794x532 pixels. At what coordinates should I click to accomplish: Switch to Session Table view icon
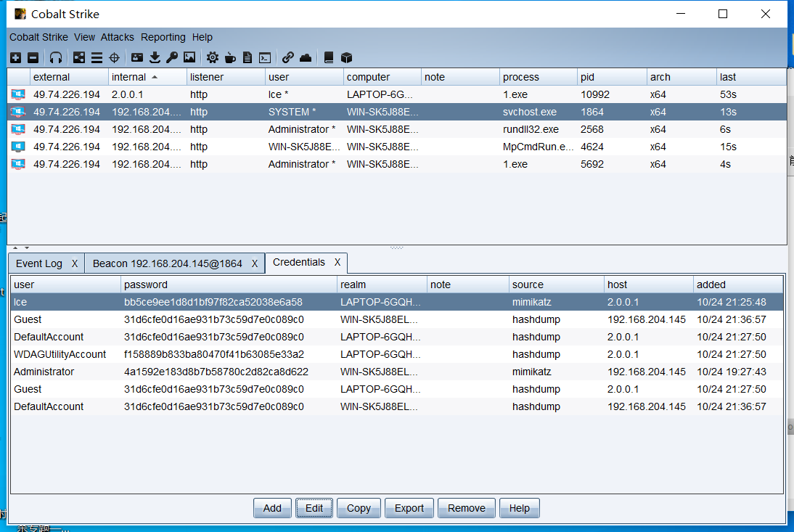click(x=97, y=58)
